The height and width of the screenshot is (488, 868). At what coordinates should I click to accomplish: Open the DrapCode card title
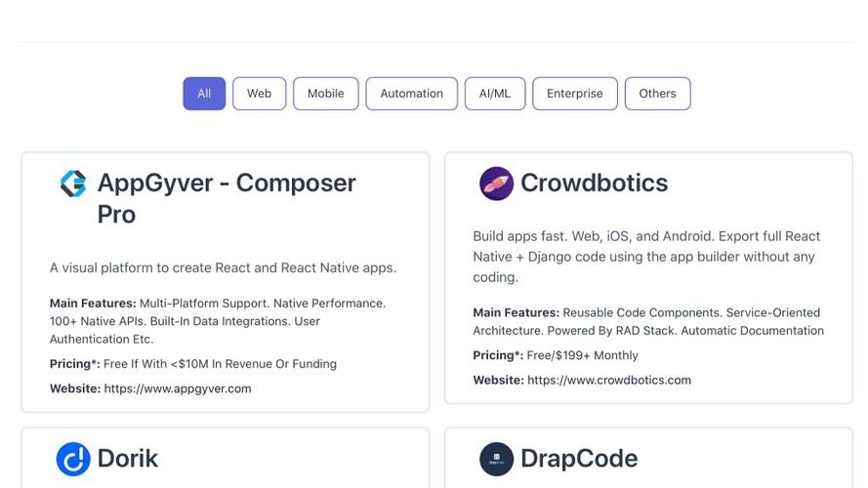click(x=579, y=459)
